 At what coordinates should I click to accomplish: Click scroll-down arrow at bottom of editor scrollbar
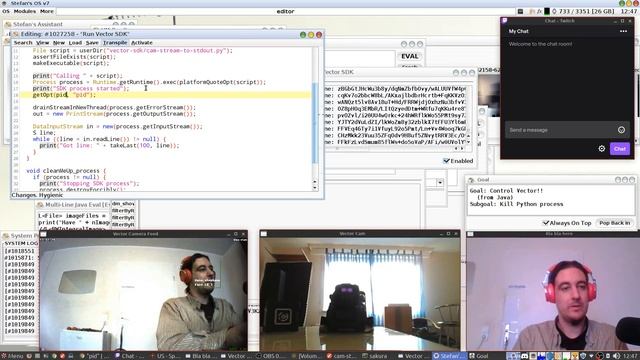pos(315,187)
